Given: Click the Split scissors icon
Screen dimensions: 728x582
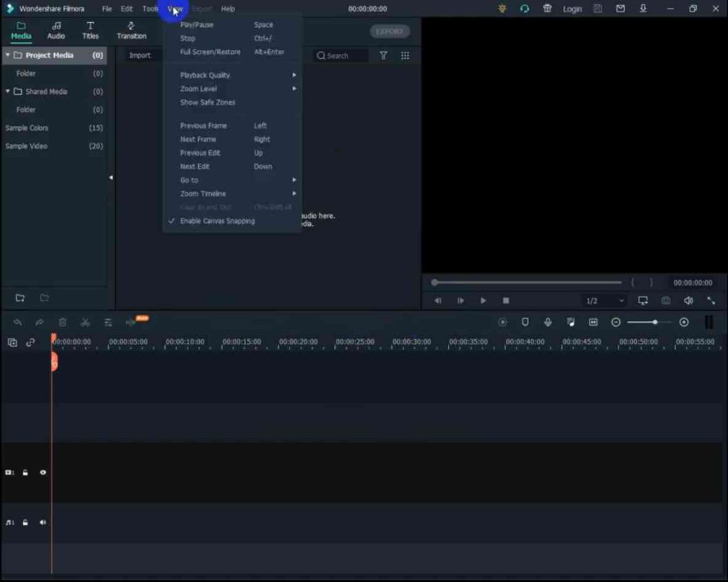Looking at the screenshot, I should tap(85, 322).
